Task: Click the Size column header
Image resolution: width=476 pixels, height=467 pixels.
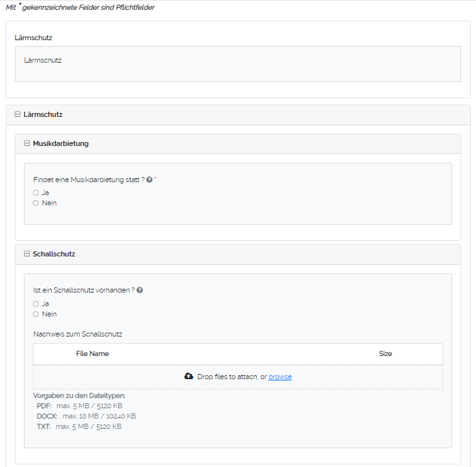Action: coord(385,354)
